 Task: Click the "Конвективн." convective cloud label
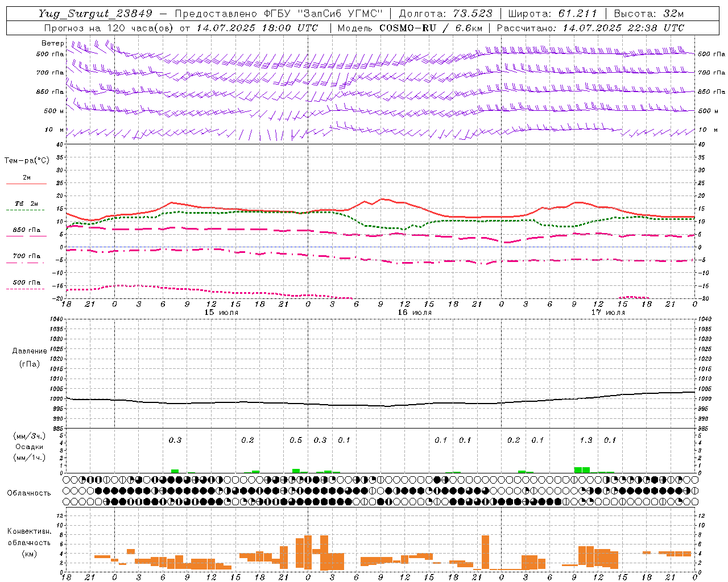pos(30,531)
